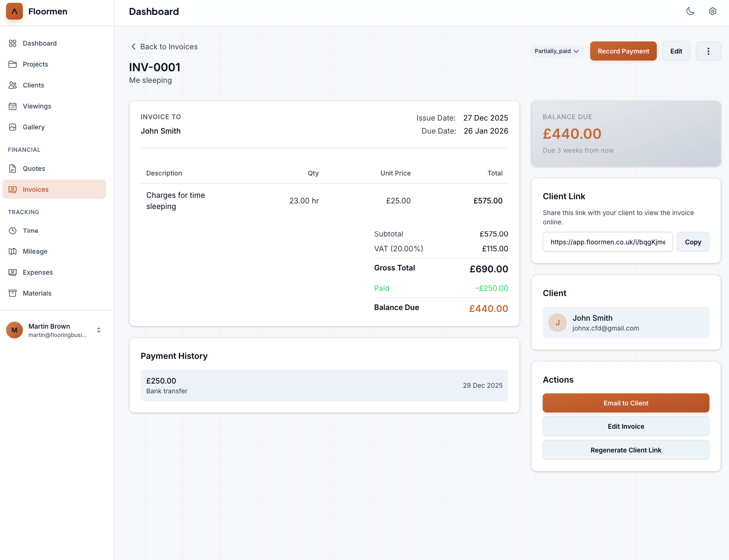The width and height of the screenshot is (729, 560).
Task: Click the Record Payment button
Action: click(x=623, y=51)
